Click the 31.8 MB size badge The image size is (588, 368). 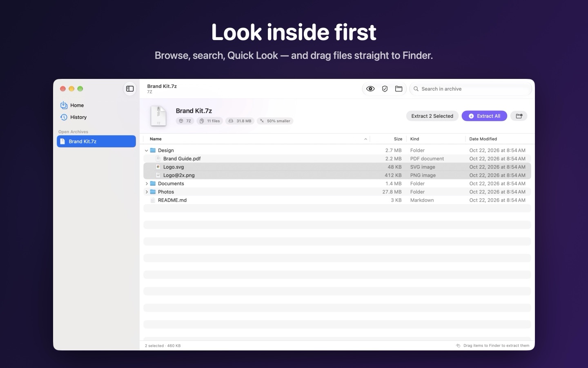(240, 121)
